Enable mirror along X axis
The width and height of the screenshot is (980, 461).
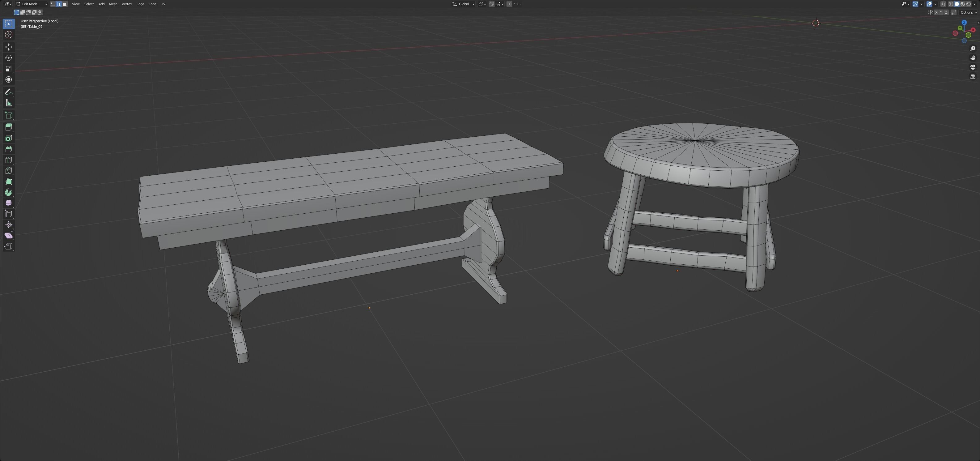click(x=936, y=12)
